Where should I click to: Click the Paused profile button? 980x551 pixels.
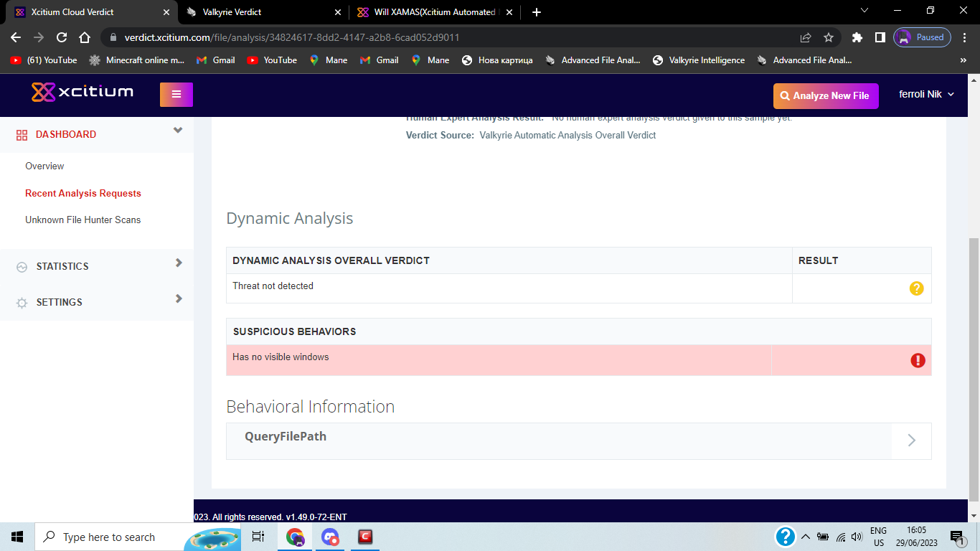[922, 37]
